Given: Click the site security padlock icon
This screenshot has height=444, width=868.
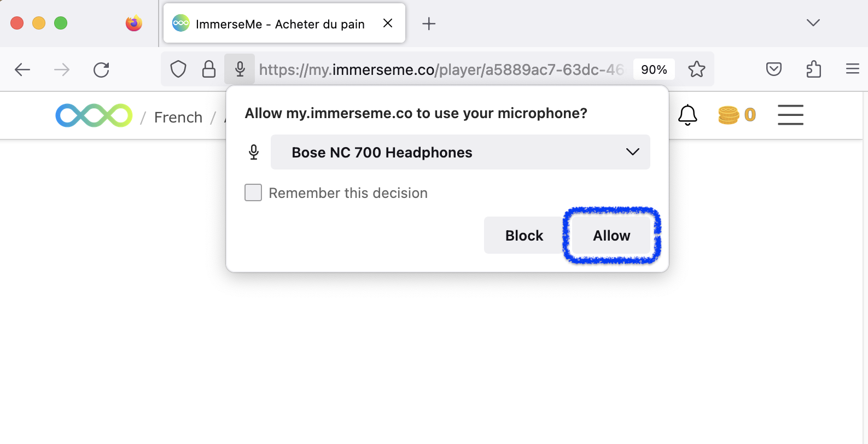Looking at the screenshot, I should tap(209, 69).
